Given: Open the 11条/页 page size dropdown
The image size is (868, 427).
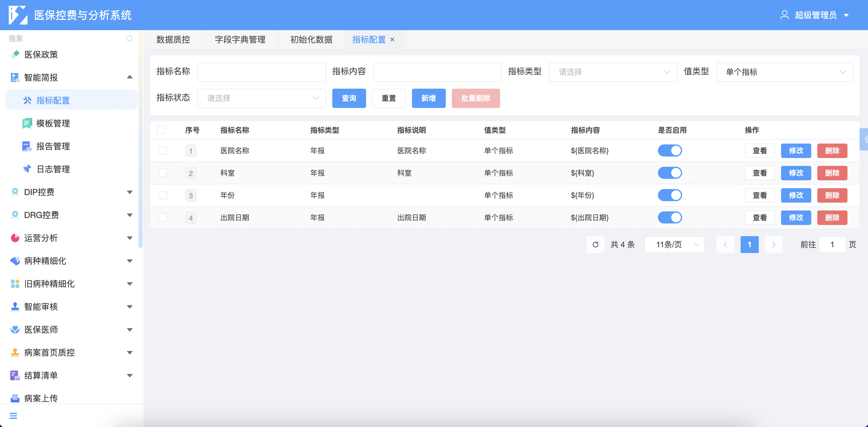Looking at the screenshot, I should pos(674,245).
